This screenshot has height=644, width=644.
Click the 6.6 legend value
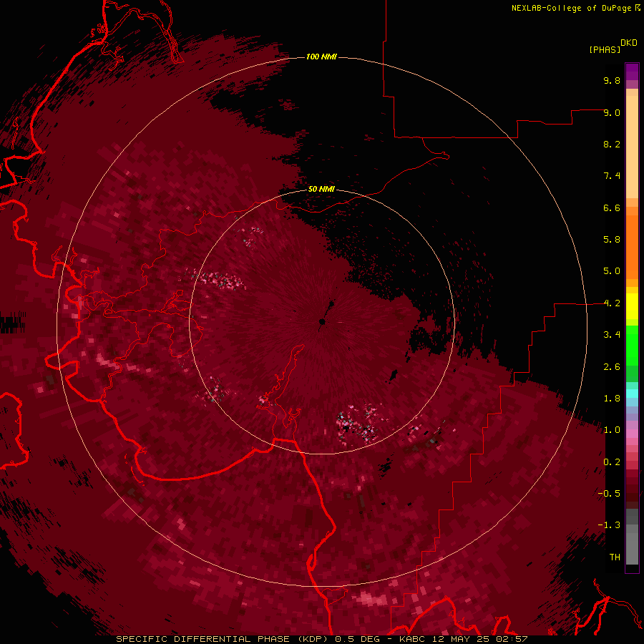[x=612, y=208]
